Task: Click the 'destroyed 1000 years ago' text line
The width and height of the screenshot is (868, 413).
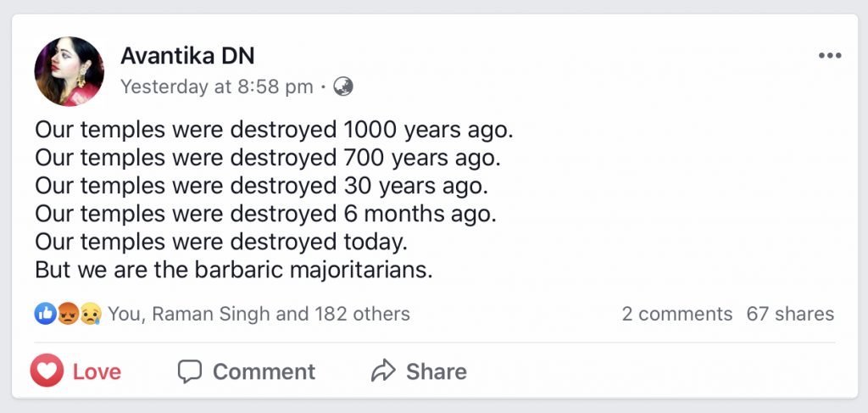Action: click(275, 131)
